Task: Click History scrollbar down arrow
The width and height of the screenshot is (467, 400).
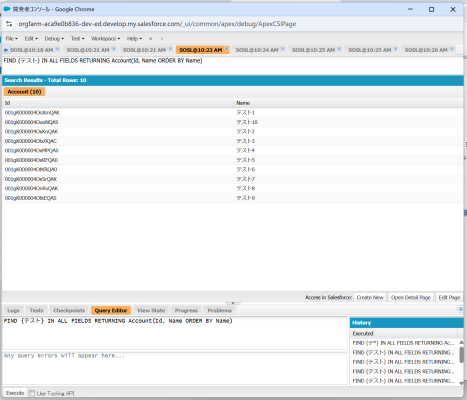Action: [461, 383]
